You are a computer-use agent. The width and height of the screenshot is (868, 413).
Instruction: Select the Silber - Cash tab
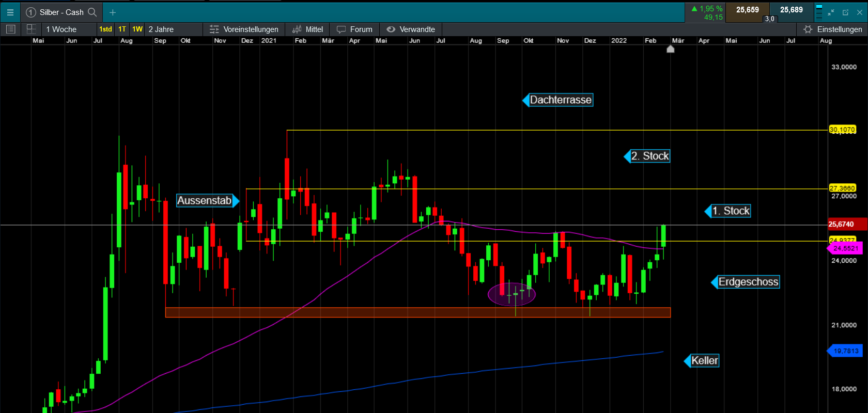click(61, 12)
